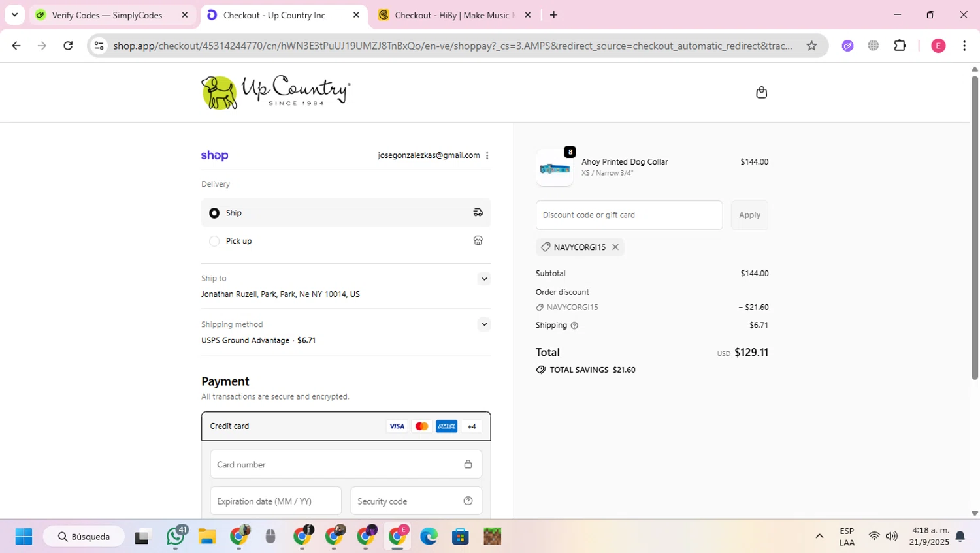980x553 pixels.
Task: Open the tab search dropdown arrow
Action: click(14, 14)
